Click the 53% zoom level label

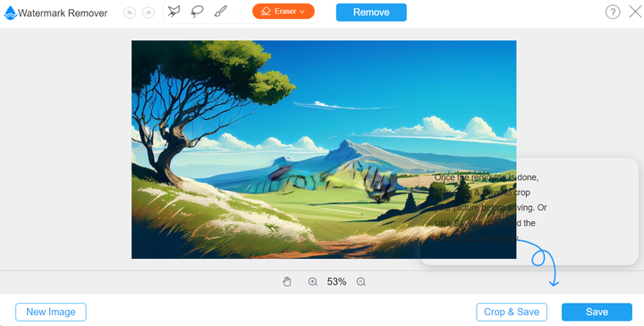(336, 281)
